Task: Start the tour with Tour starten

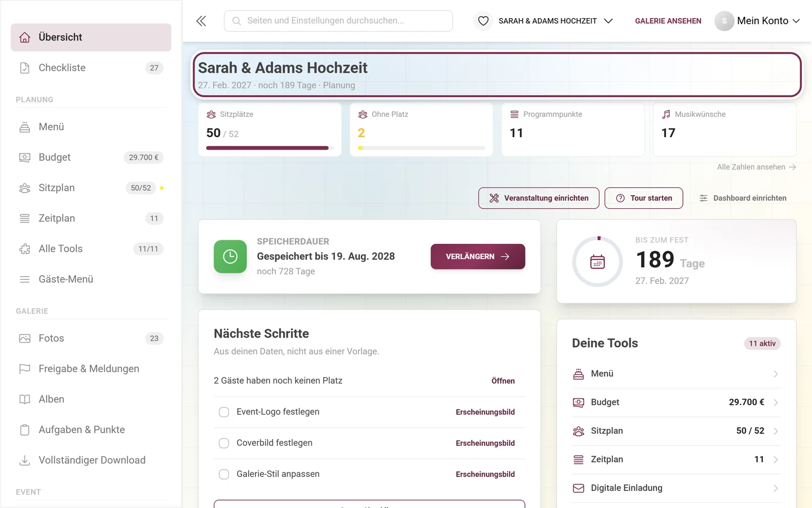Action: tap(643, 198)
